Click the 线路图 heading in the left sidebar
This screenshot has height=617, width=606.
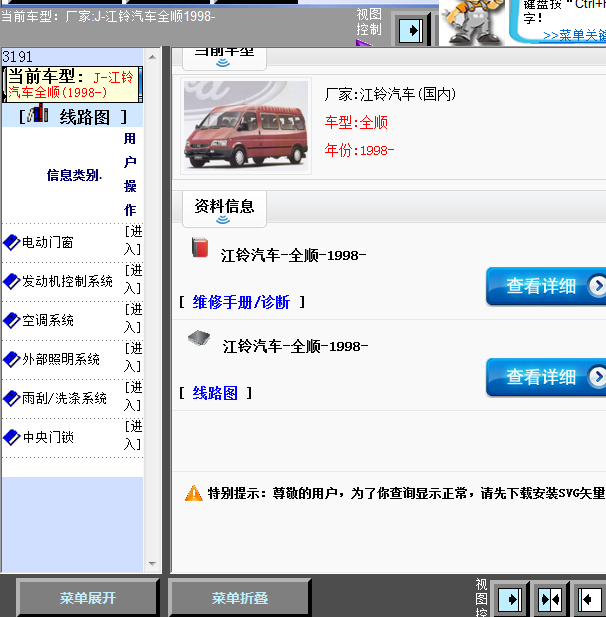(x=85, y=117)
